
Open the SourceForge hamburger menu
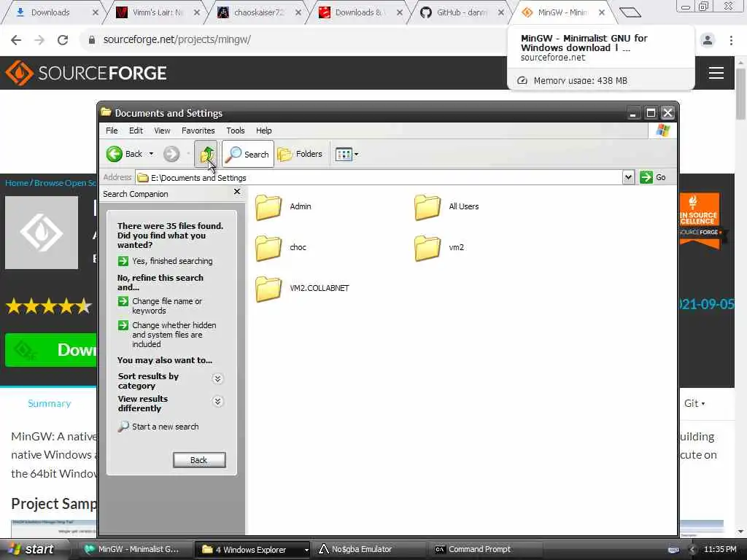tap(716, 73)
